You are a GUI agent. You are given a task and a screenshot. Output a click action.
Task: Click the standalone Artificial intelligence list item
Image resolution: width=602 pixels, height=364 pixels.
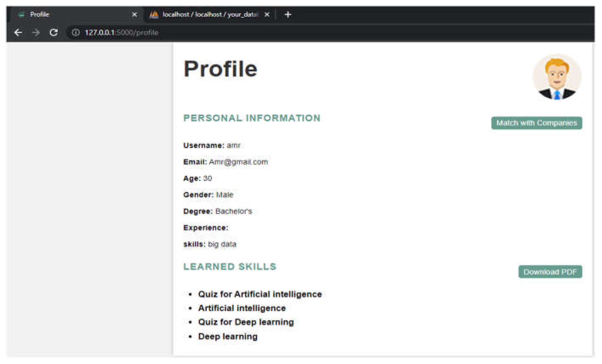pyautogui.click(x=242, y=308)
